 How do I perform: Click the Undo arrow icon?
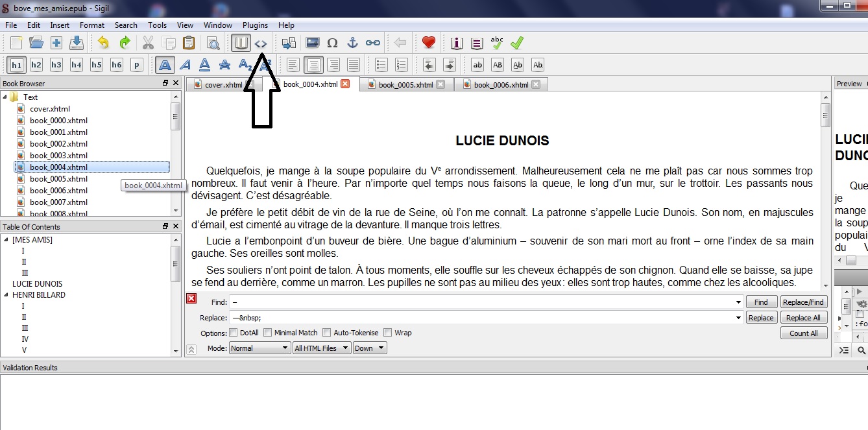[x=103, y=43]
